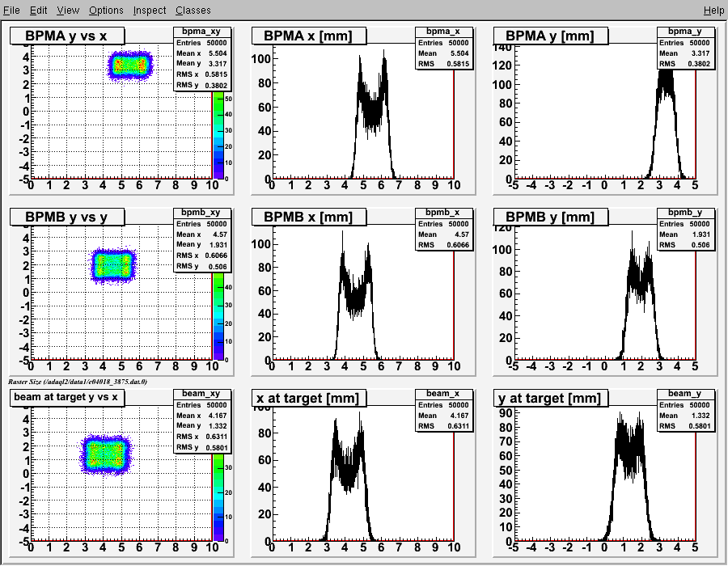
Task: Click the x at target histogram curve
Action: point(348,475)
